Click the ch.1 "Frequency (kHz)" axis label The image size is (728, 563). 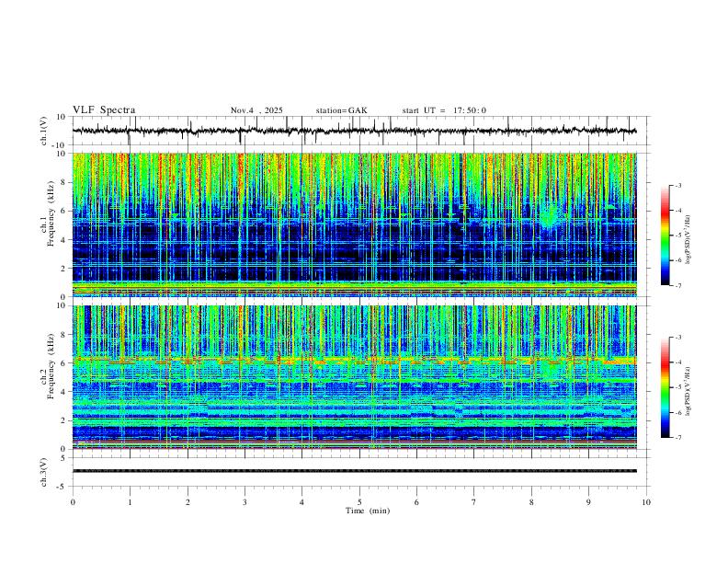coord(51,214)
